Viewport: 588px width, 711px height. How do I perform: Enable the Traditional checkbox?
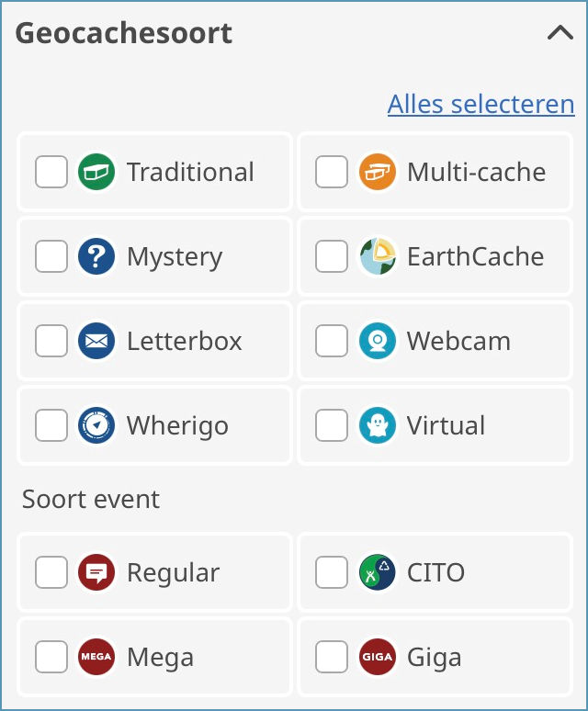51,172
